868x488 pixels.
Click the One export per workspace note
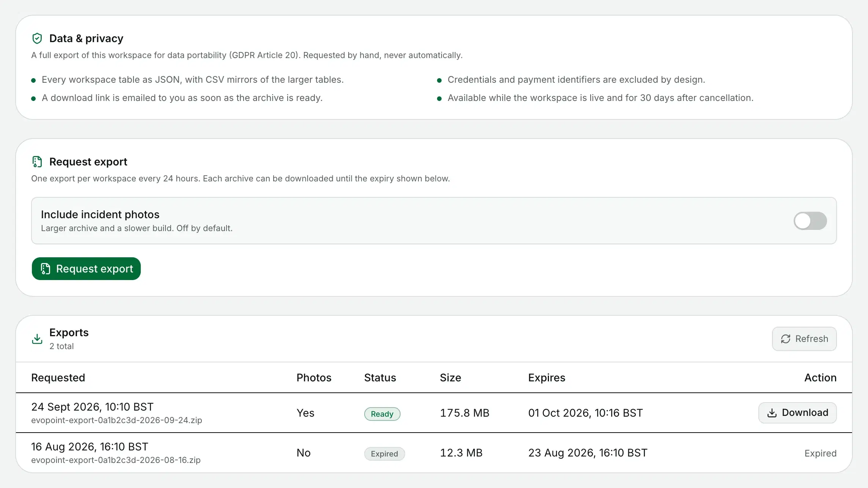pyautogui.click(x=241, y=178)
